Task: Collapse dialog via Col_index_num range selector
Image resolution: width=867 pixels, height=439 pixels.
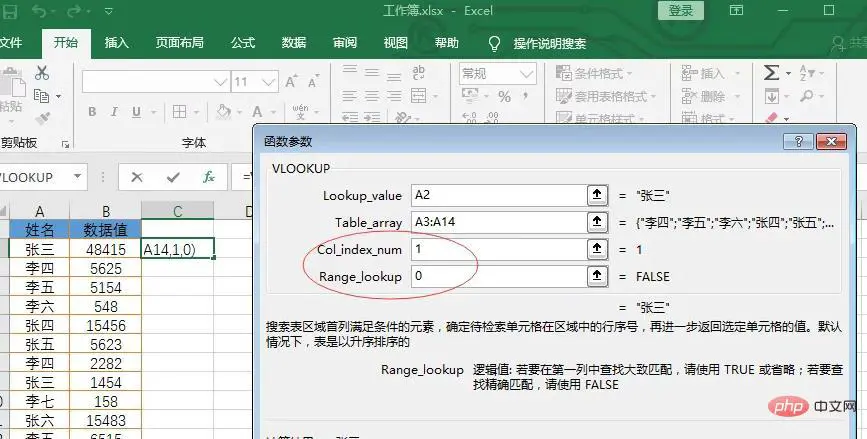Action: tap(597, 249)
